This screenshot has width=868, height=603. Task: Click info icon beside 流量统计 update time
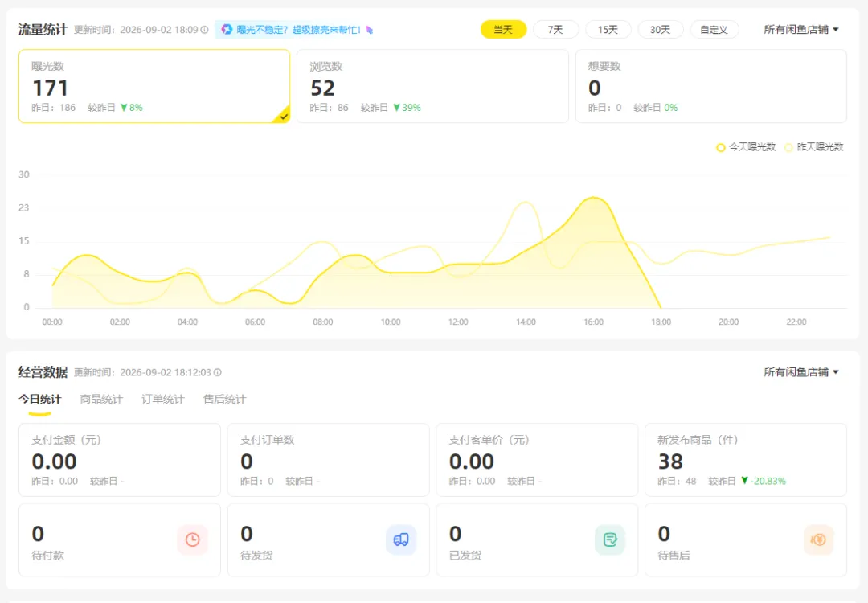coord(205,30)
